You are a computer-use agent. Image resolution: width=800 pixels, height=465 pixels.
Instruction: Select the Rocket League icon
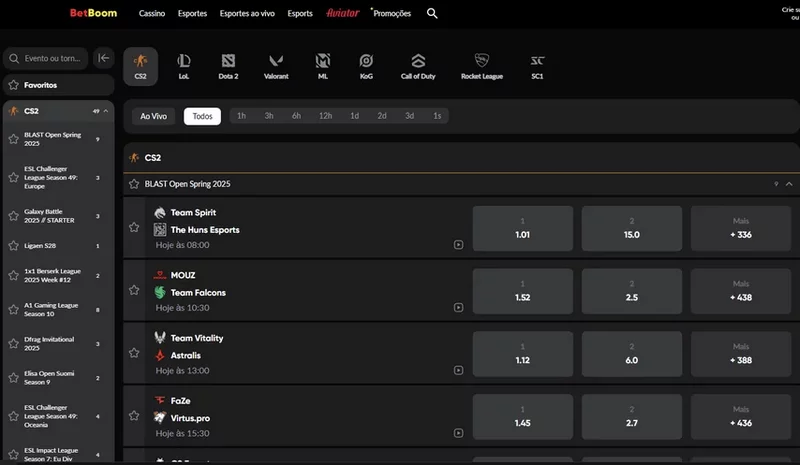pos(481,66)
